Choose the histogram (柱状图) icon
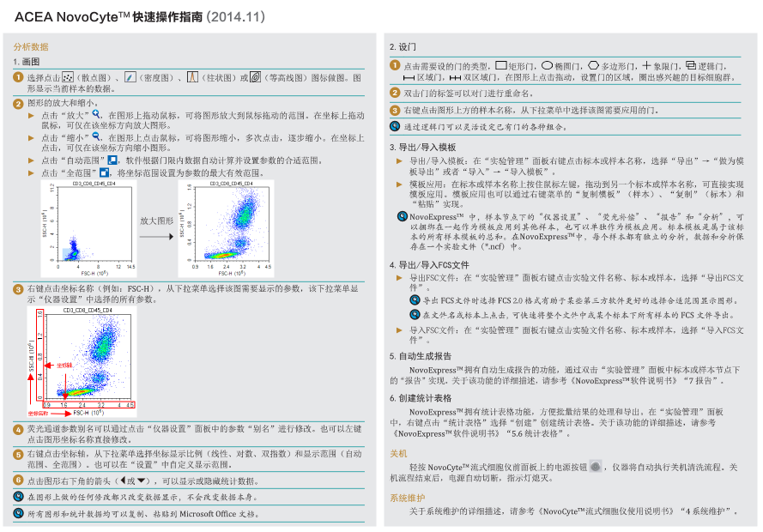This screenshot has width=763, height=532. (x=193, y=77)
